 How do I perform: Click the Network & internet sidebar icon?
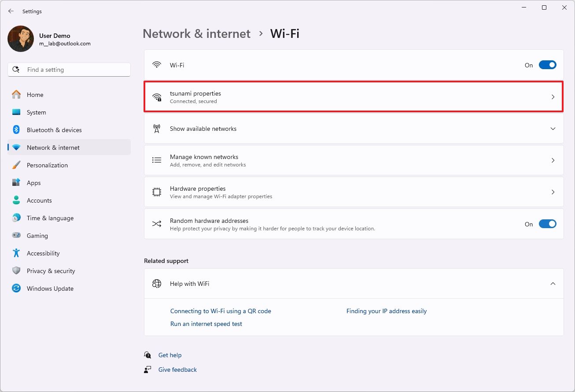pyautogui.click(x=16, y=147)
